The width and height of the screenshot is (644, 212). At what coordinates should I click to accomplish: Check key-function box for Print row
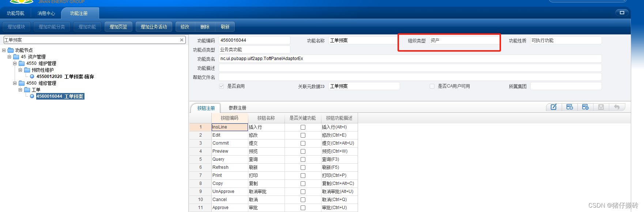[303, 175]
